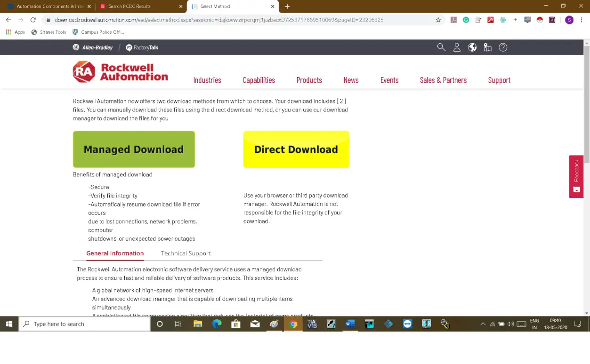Click the scrollbar down arrow

pyautogui.click(x=586, y=313)
